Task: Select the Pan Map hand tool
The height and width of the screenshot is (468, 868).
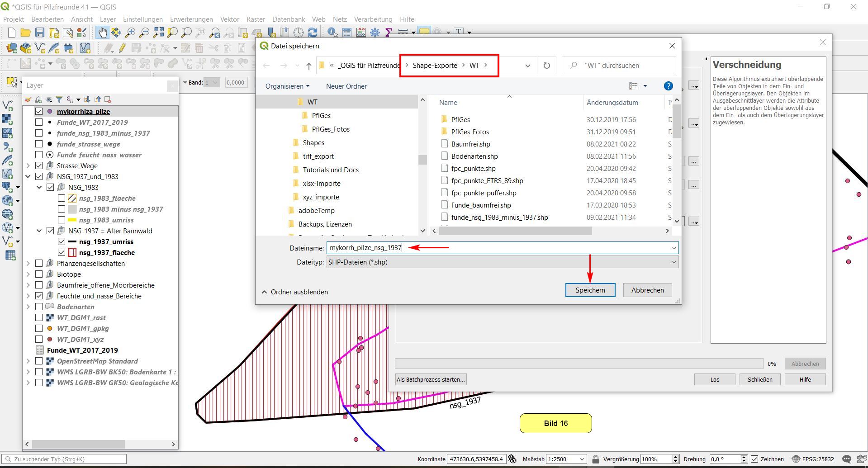Action: pyautogui.click(x=103, y=33)
